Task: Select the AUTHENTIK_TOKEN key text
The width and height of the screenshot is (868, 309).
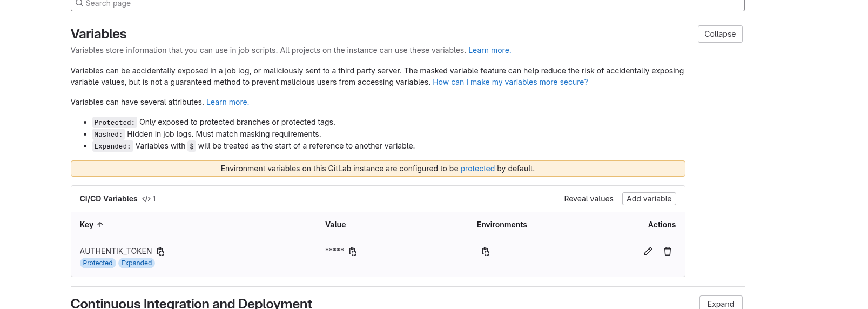Action: point(116,251)
